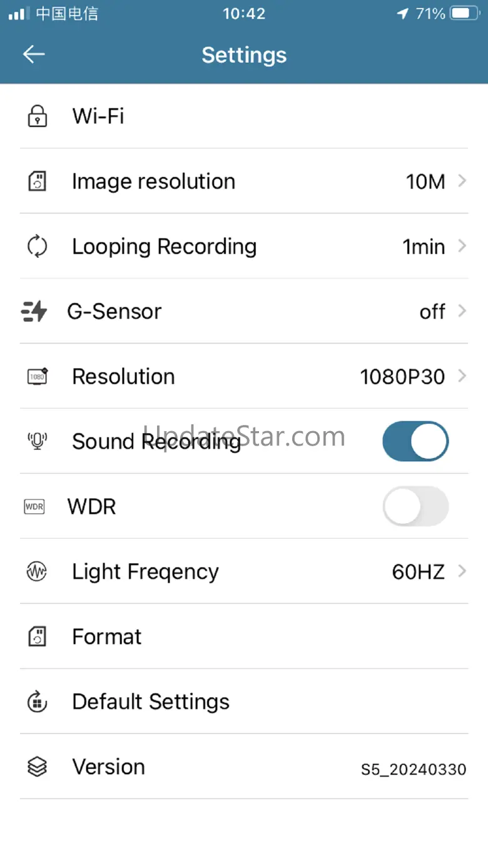The height and width of the screenshot is (868, 488).
Task: Click the Light Frequency waveform icon
Action: (x=38, y=571)
